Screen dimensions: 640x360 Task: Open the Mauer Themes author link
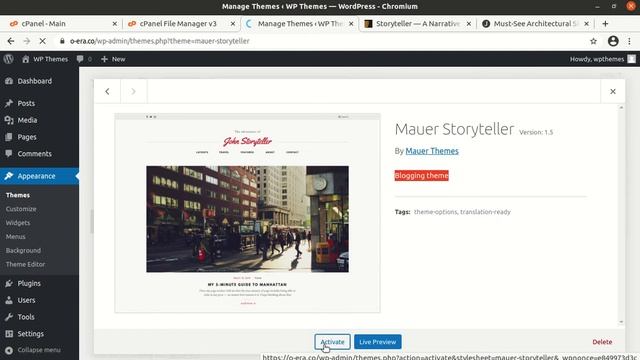(x=432, y=151)
